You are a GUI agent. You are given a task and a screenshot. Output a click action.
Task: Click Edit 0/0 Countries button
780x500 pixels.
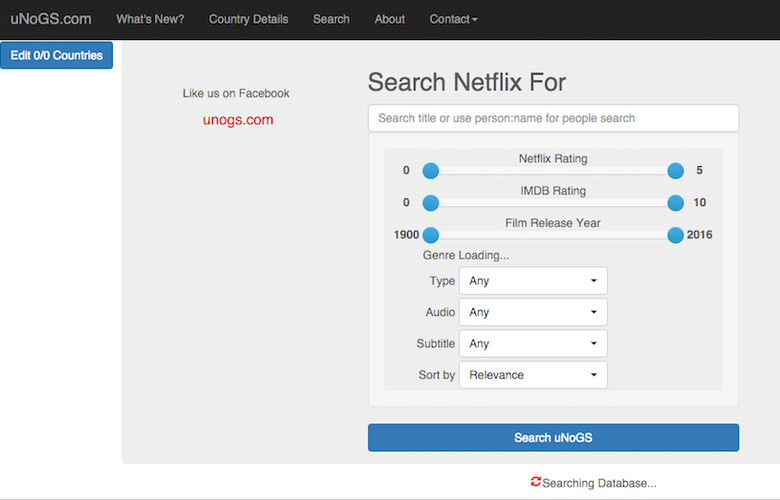coord(57,55)
